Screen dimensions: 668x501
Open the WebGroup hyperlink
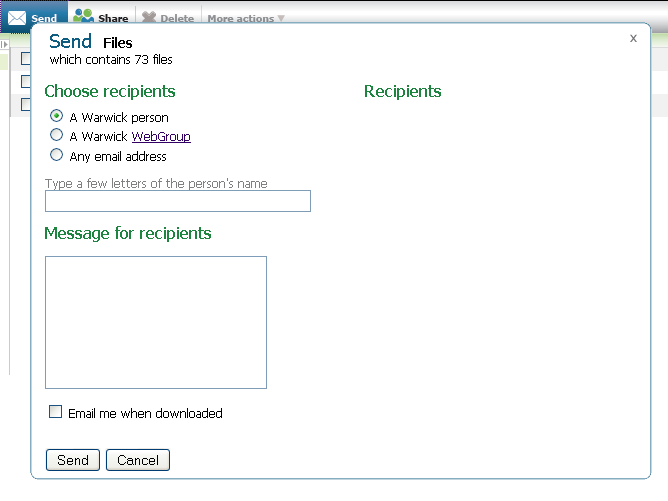click(161, 137)
